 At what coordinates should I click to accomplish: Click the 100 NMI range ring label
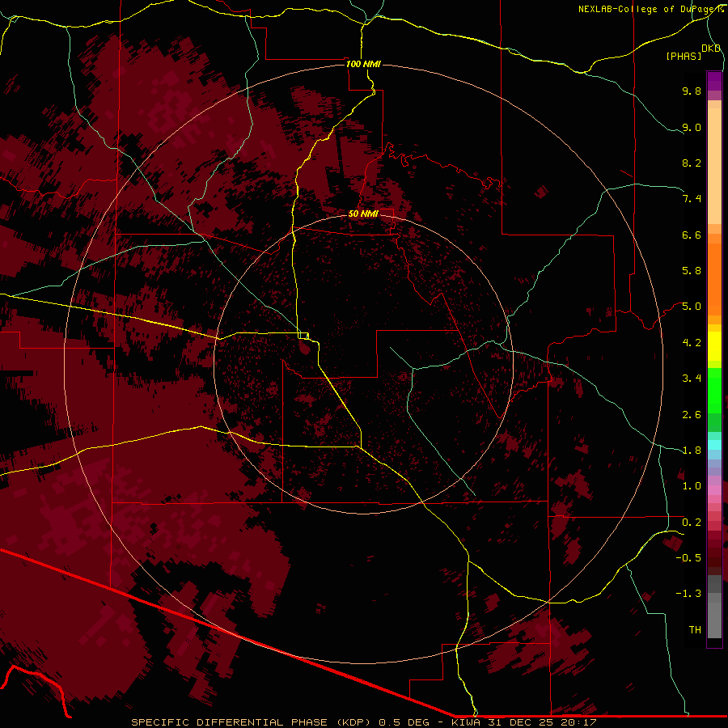[x=363, y=64]
